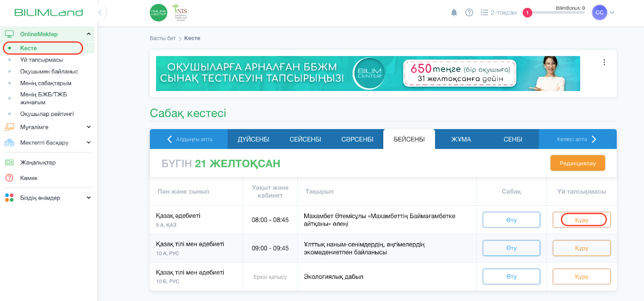Expand the Мектепті басқару chevron
This screenshot has width=644, height=301.
click(x=89, y=142)
